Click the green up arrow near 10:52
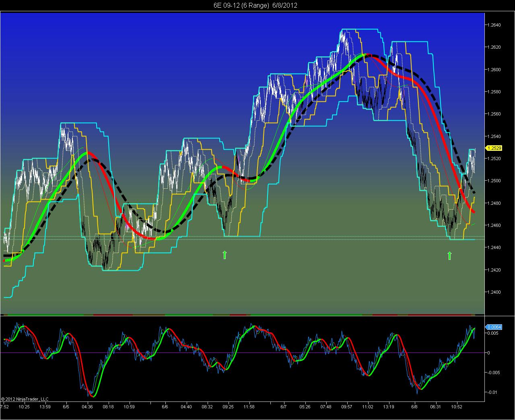The height and width of the screenshot is (420, 515). click(449, 255)
